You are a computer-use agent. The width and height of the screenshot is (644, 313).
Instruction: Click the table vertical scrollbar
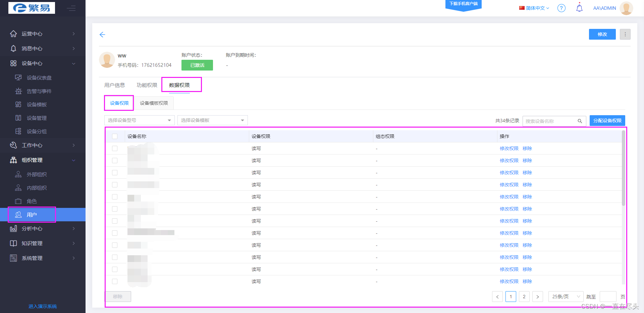(624, 168)
